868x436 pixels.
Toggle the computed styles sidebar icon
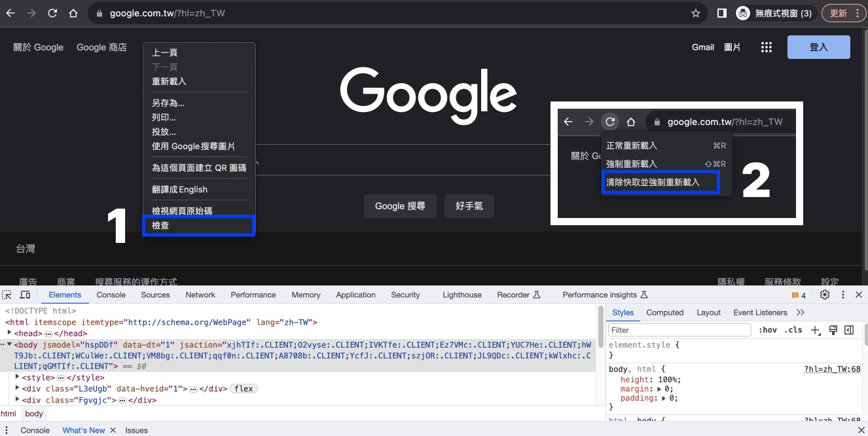[849, 330]
